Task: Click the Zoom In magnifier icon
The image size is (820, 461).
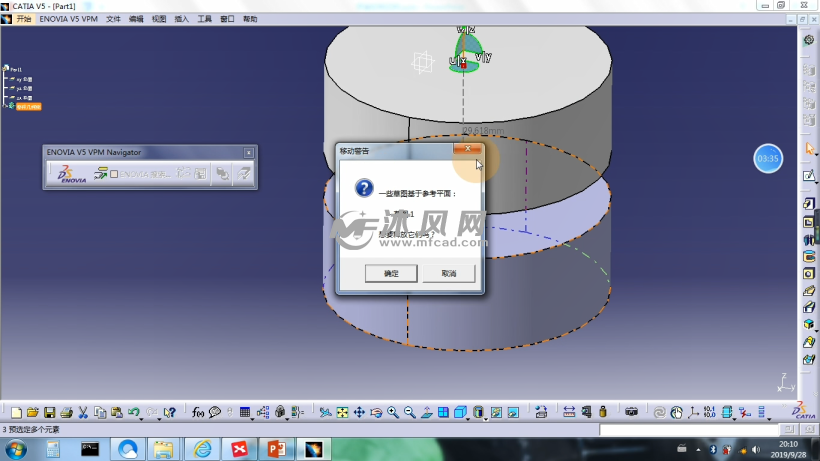Action: [392, 412]
